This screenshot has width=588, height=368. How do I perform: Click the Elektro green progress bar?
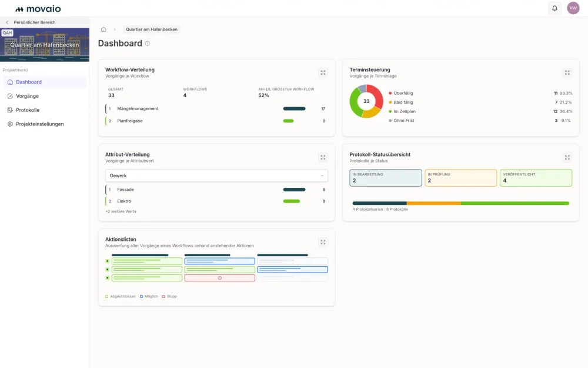point(292,201)
